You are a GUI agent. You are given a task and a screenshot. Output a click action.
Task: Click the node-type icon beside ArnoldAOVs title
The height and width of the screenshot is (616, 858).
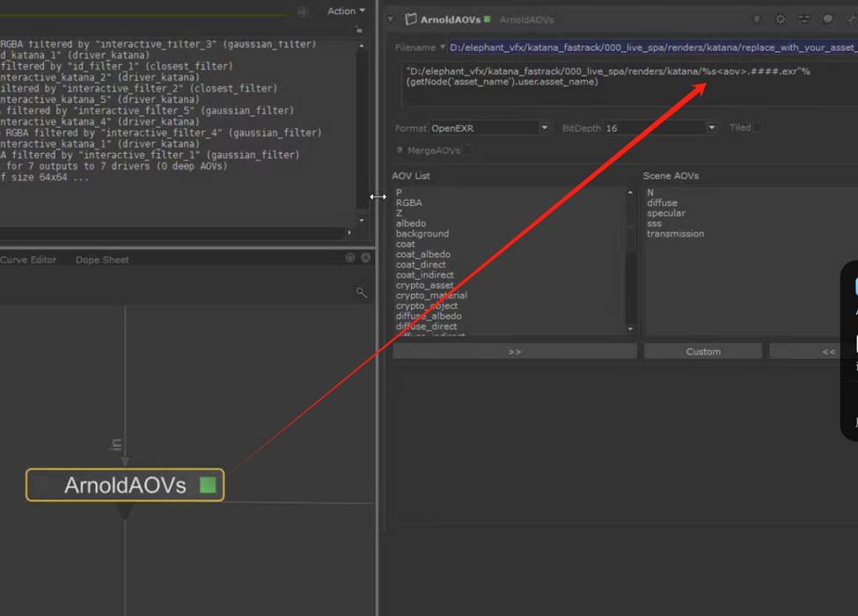[410, 19]
